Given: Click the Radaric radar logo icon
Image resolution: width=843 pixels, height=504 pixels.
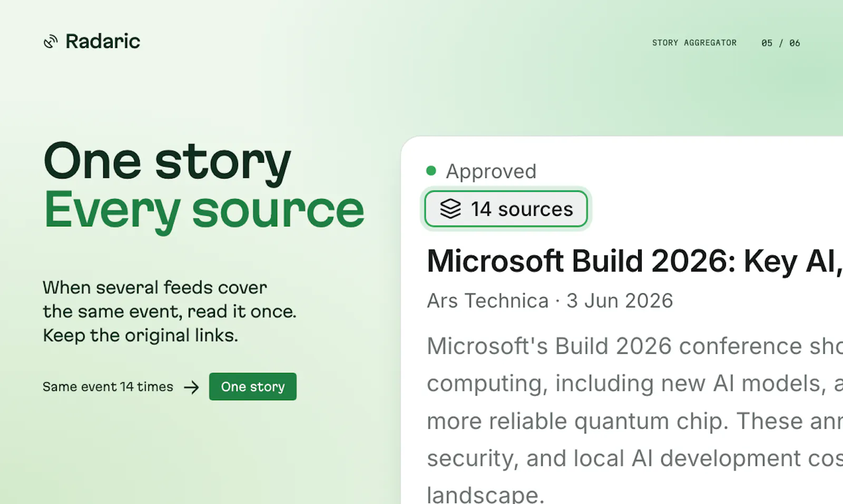Looking at the screenshot, I should tap(51, 42).
